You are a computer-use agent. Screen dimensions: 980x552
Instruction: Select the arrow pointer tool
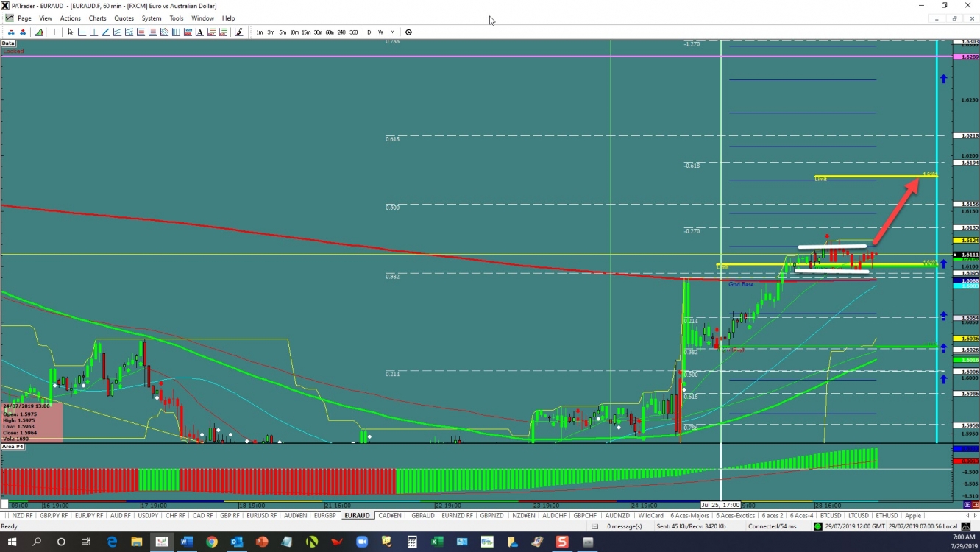pos(71,32)
